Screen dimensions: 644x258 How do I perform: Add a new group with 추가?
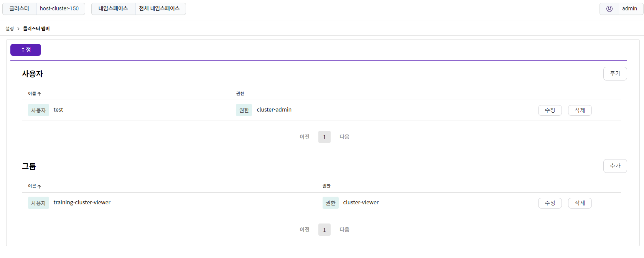click(615, 166)
